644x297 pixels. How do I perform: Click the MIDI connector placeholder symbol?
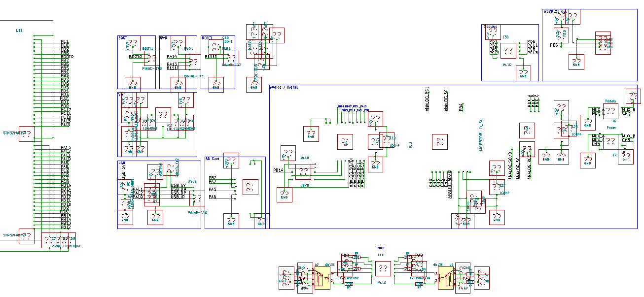(x=383, y=268)
